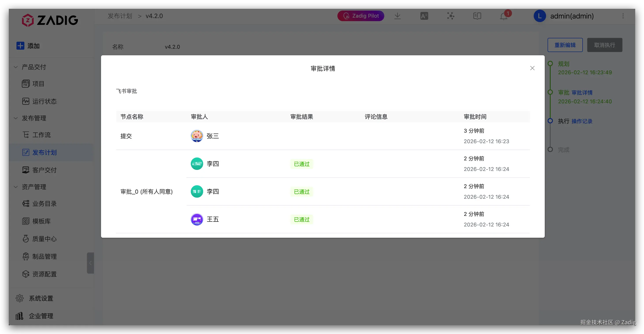This screenshot has width=644, height=334.
Task: Click the 重新编辑 button
Action: (565, 45)
